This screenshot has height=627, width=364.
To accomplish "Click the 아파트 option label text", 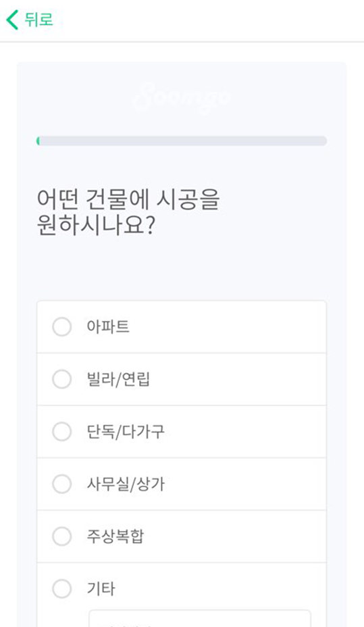I will (x=108, y=327).
